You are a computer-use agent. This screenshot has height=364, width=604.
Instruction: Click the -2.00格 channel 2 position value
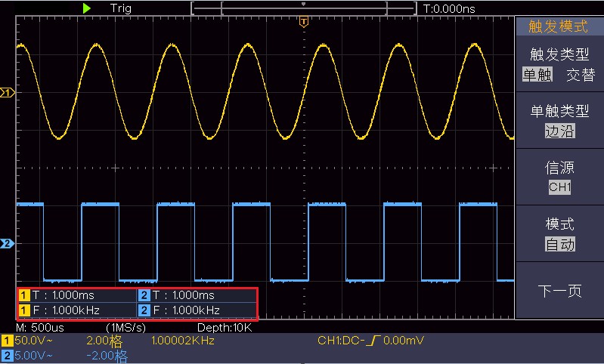point(107,356)
